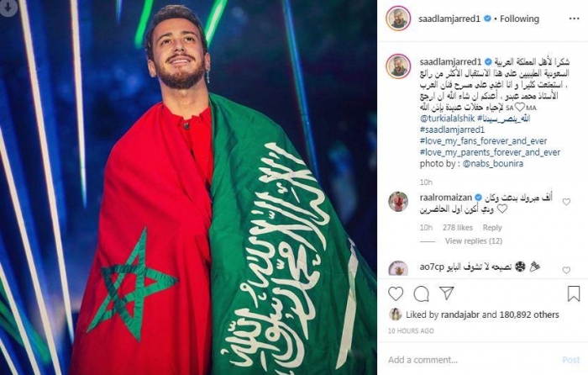
Task: Like raalromaizan's comment
Action: coord(566,202)
